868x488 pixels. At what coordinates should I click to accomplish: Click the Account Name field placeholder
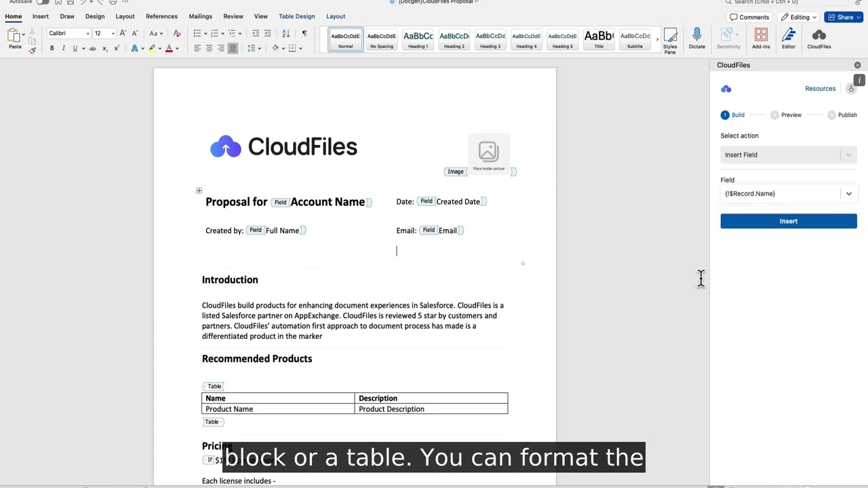tap(321, 202)
